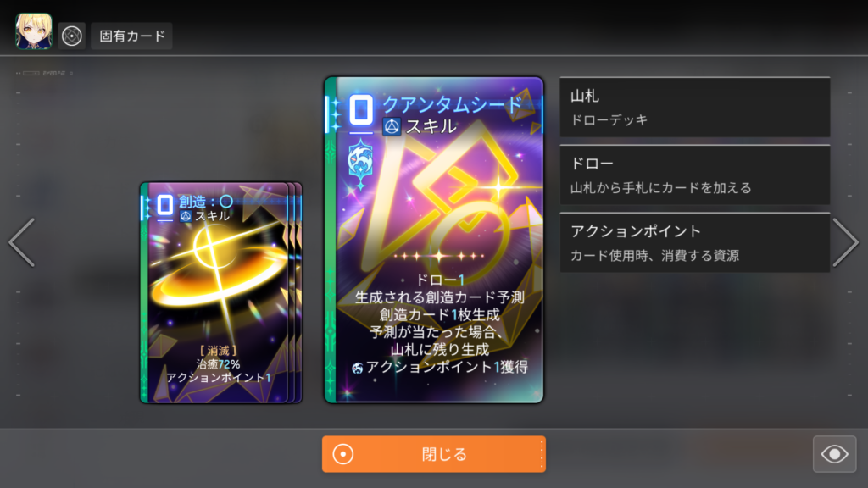Click the cost 0 icon on the 創造 card
This screenshot has height=488, width=868.
coord(165,205)
